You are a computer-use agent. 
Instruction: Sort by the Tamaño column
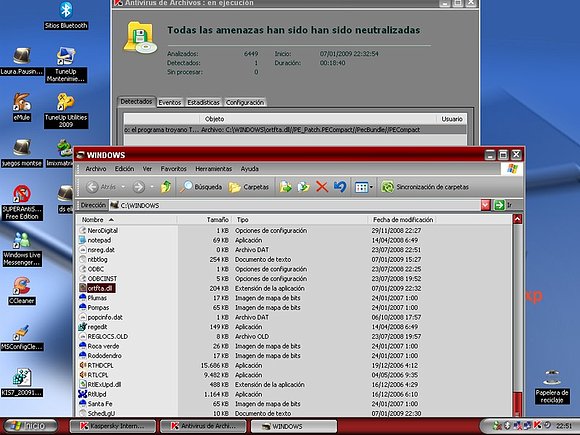point(205,220)
